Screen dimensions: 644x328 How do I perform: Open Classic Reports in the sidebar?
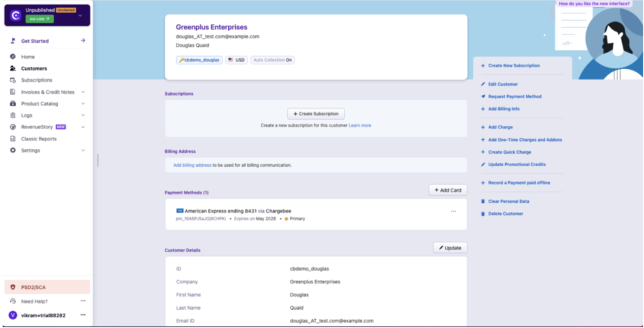(38, 139)
